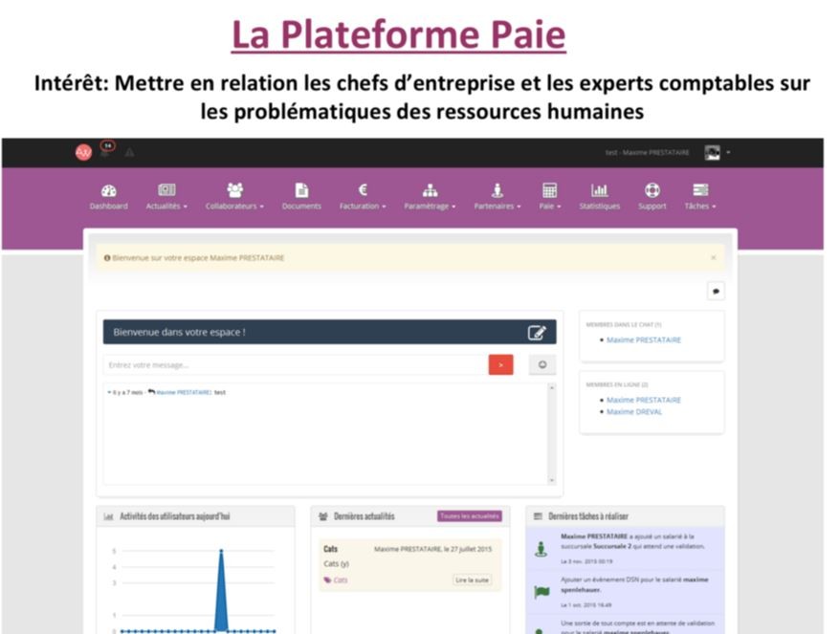Open the Support lifebuoy icon

click(652, 190)
